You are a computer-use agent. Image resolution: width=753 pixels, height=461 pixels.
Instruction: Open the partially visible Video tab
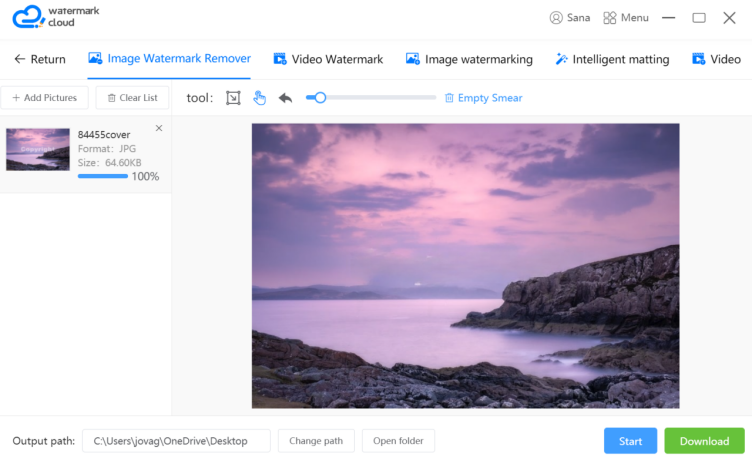[x=717, y=59]
